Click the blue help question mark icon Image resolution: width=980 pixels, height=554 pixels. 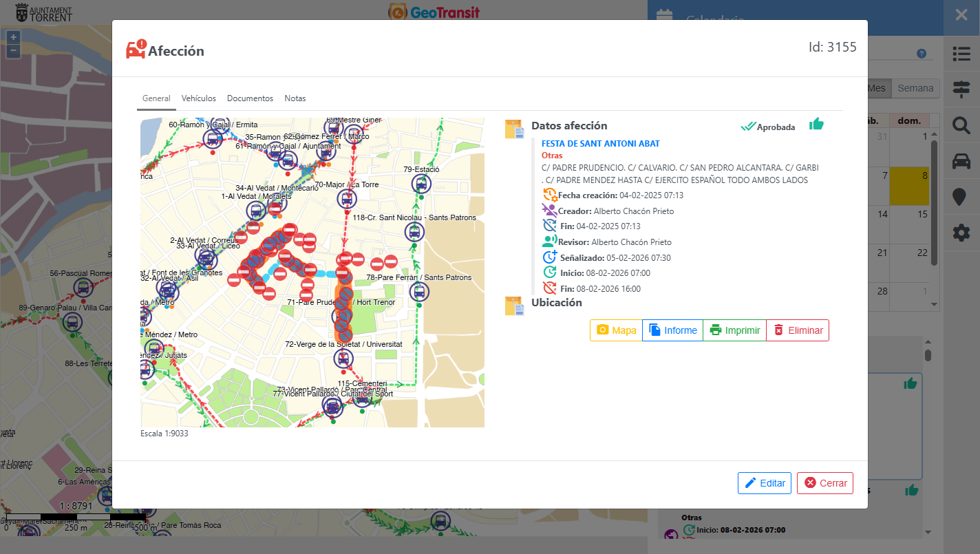[922, 54]
